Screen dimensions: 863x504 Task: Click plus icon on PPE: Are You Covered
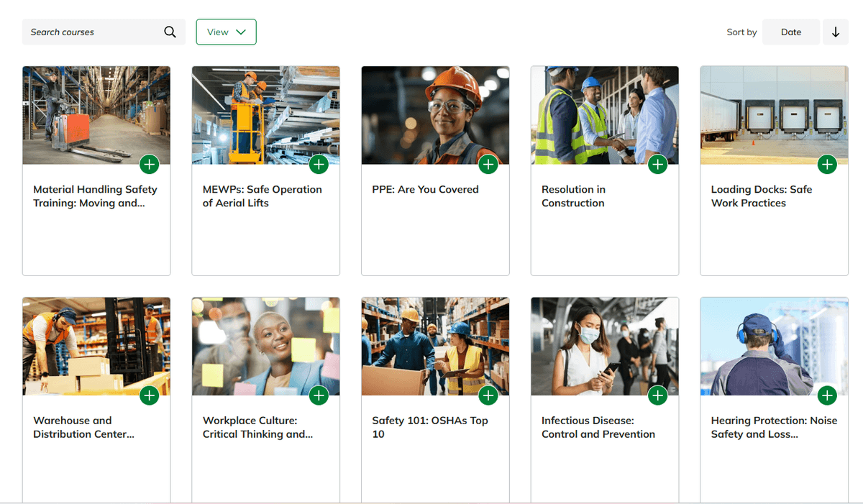click(x=488, y=165)
